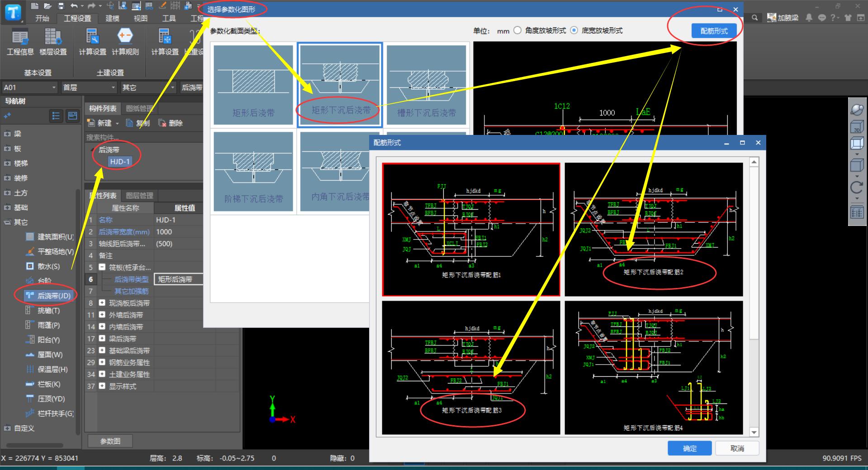Select 平整场地(V) in navigation tree
This screenshot has width=868, height=470.
click(50, 251)
